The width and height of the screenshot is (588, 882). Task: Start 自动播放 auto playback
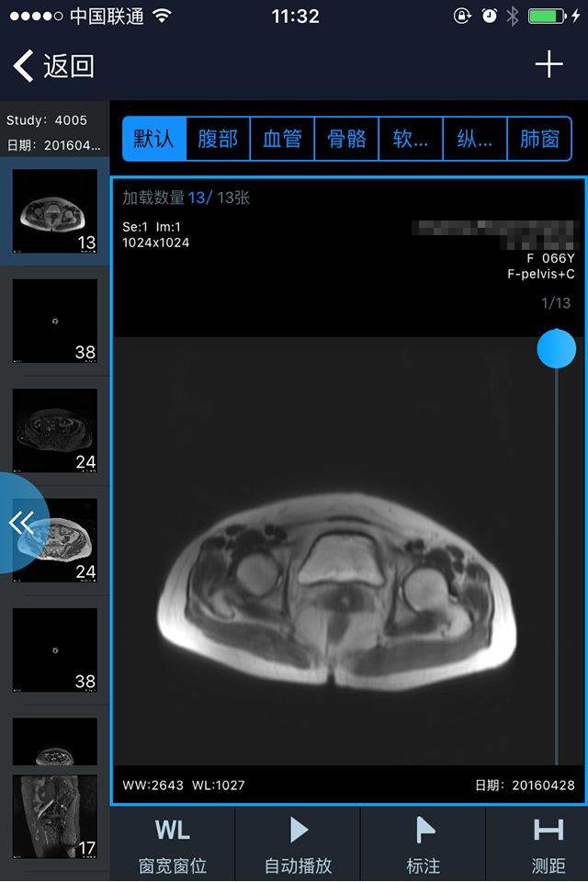click(x=299, y=845)
